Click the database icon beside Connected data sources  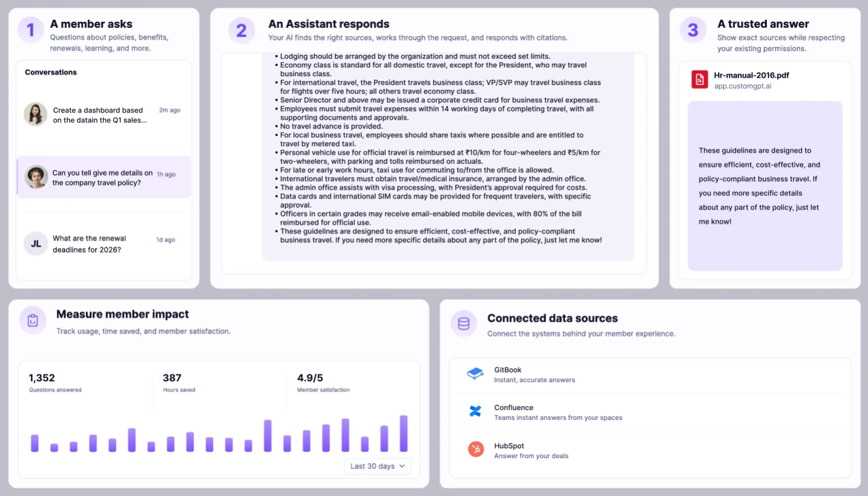click(464, 324)
